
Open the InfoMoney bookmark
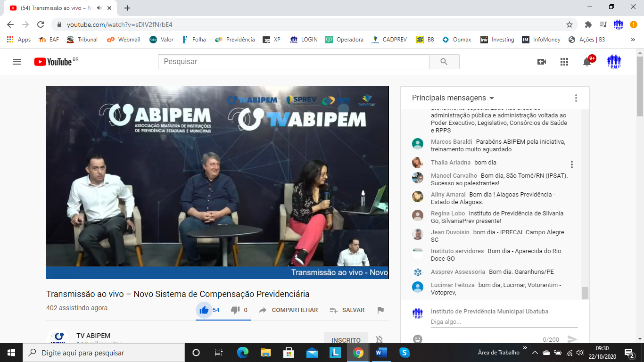click(541, 40)
